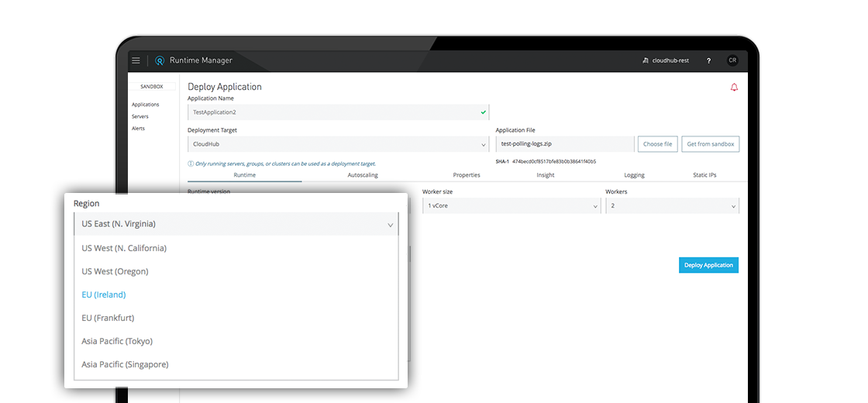868x403 pixels.
Task: Select EU (Ireland) region
Action: 236,294
